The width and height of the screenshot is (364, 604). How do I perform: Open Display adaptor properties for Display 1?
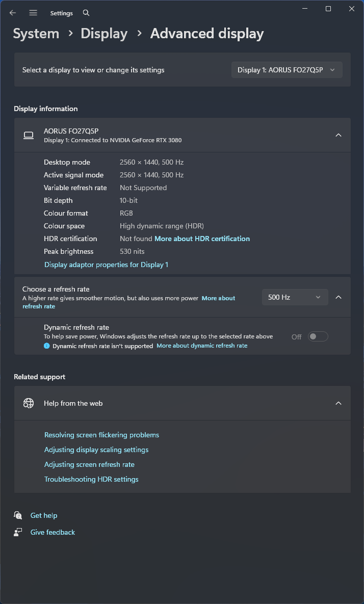(106, 265)
